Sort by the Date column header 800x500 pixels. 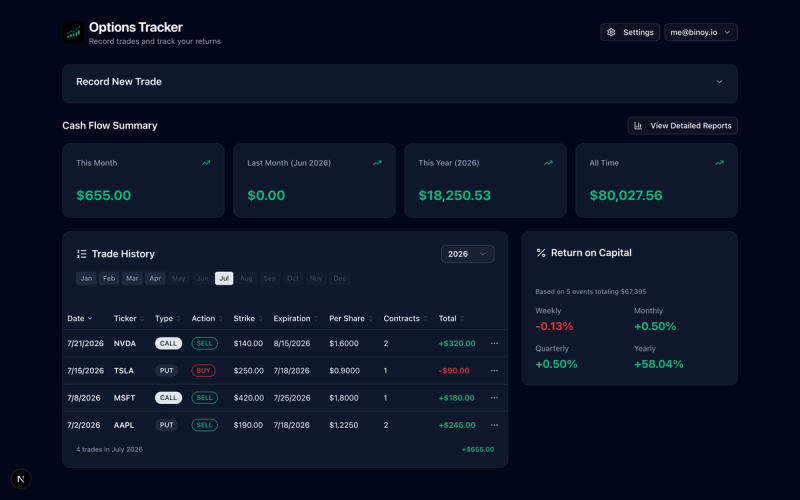[x=80, y=318]
